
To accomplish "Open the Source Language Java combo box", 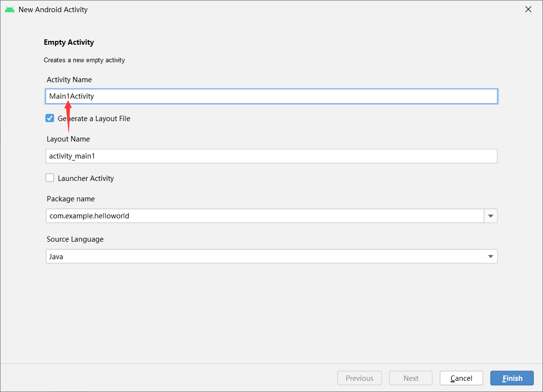I will click(265, 256).
